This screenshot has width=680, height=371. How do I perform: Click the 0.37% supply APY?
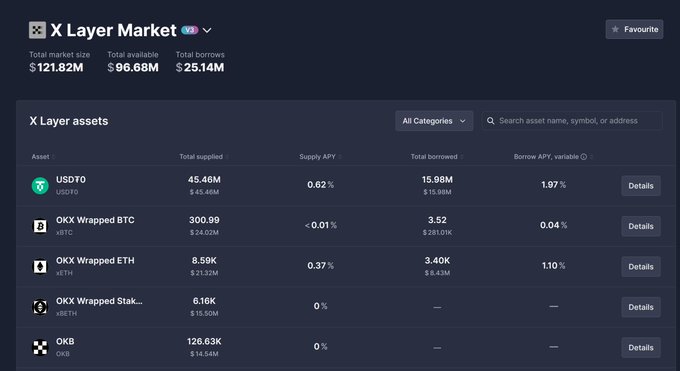(320, 266)
